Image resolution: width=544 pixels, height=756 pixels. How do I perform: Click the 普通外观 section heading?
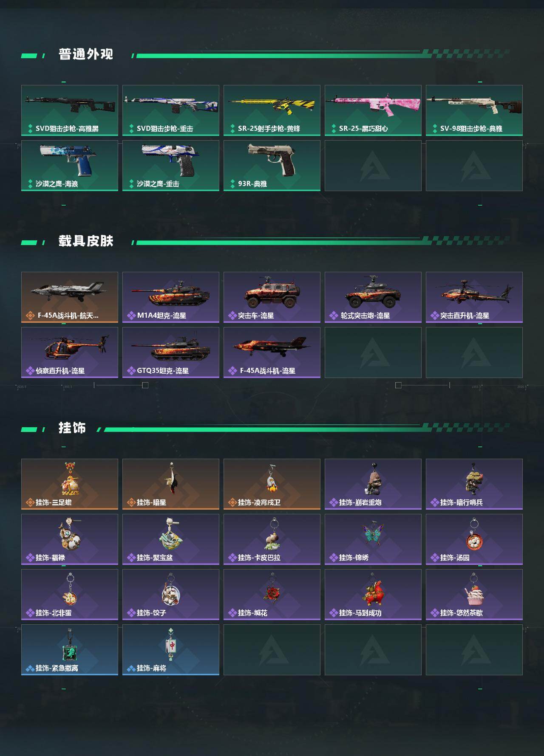86,54
